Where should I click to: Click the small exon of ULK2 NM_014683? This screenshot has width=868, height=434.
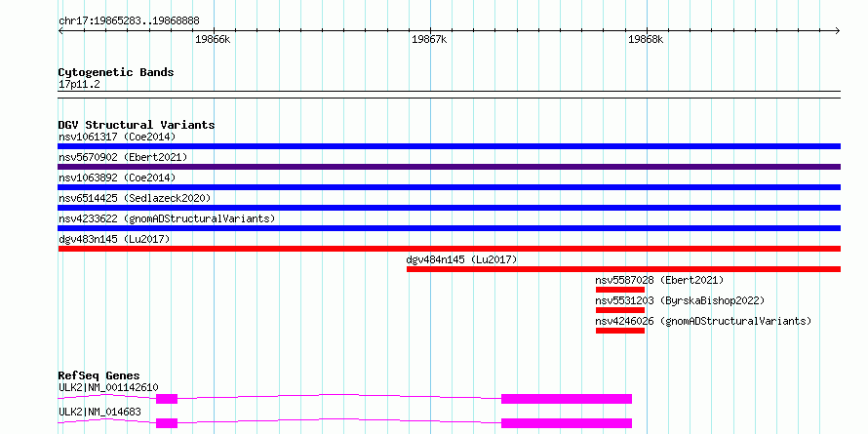167,423
